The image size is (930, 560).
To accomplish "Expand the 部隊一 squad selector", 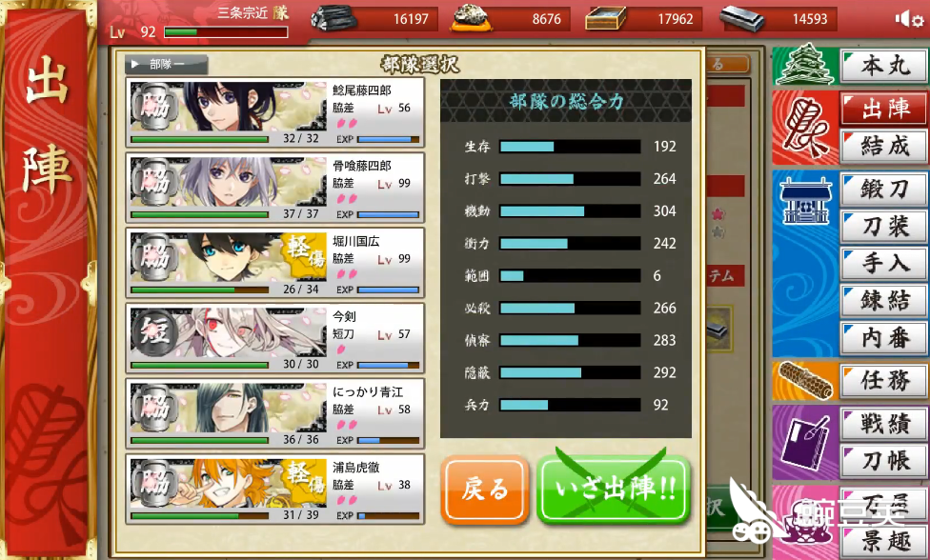I will tap(166, 64).
